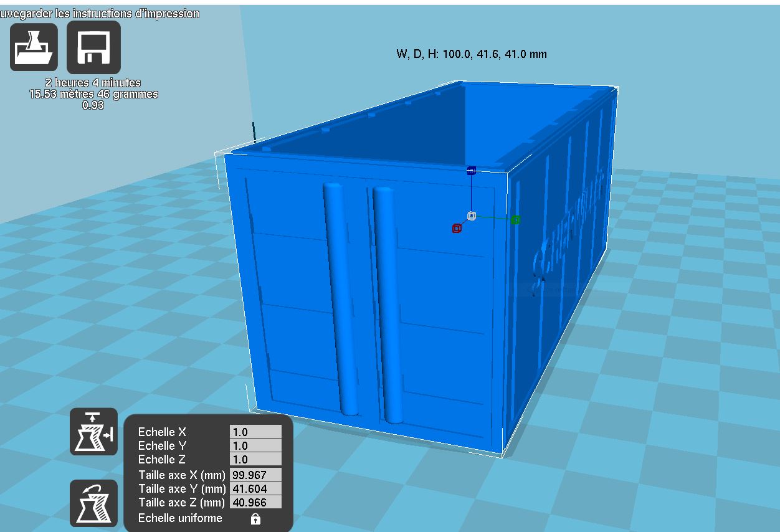Click the white center uniform scale handle
Viewport: 780px width, 532px height.
(472, 216)
